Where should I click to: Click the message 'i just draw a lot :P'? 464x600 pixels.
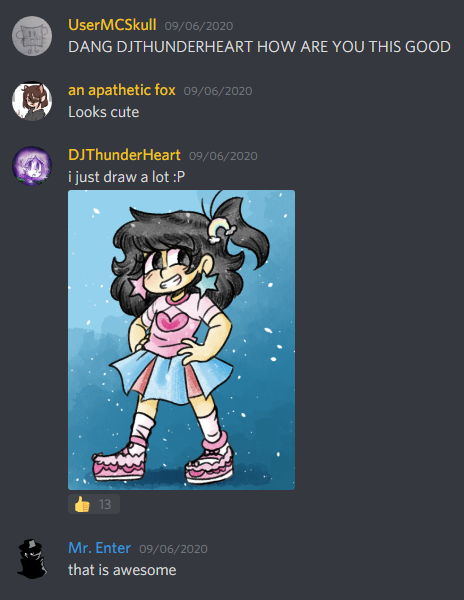point(127,177)
